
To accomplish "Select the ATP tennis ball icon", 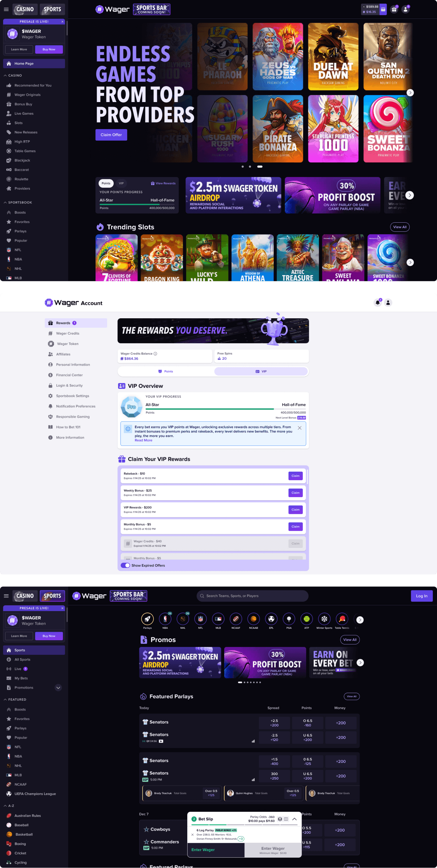I will 307,619.
